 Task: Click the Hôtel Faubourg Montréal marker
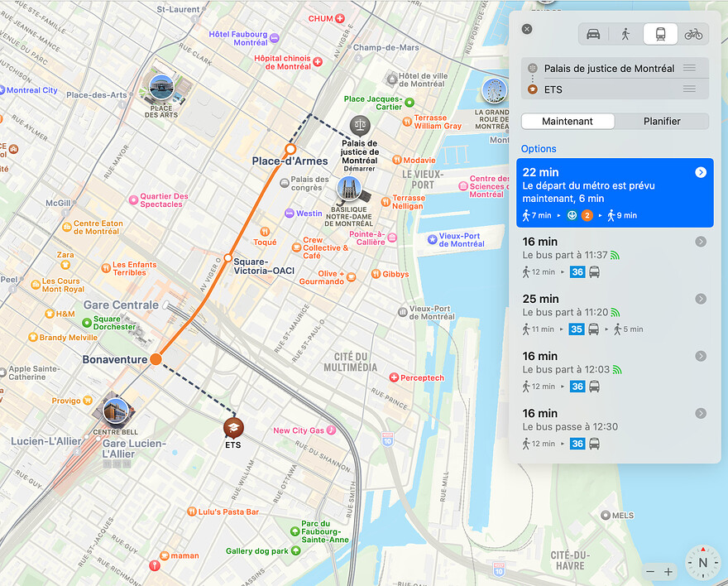pos(275,38)
